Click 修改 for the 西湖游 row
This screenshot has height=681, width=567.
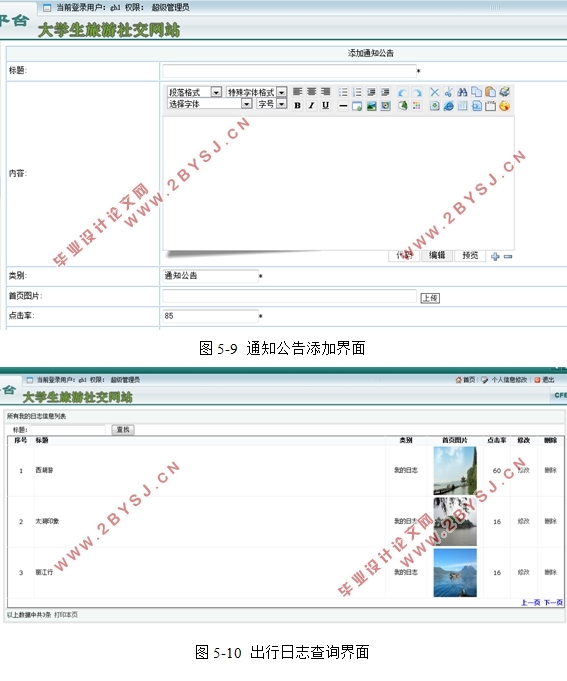coord(524,470)
